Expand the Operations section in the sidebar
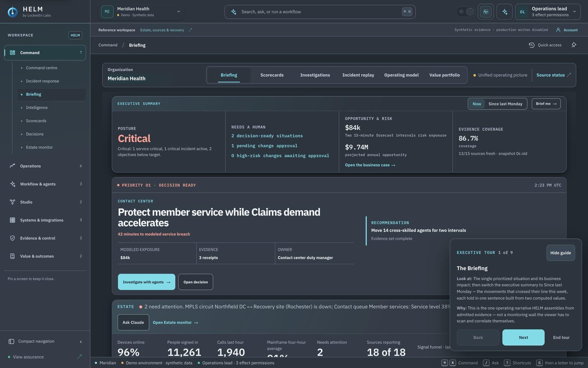Viewport: 588px width, 368px height. click(x=45, y=166)
